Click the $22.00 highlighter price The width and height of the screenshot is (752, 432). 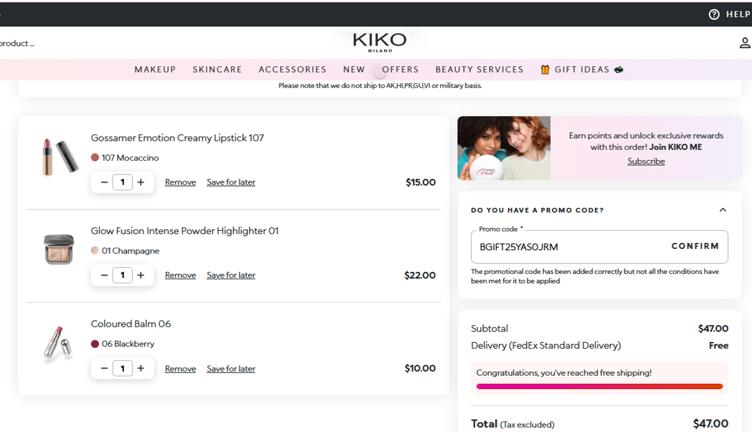(x=420, y=275)
